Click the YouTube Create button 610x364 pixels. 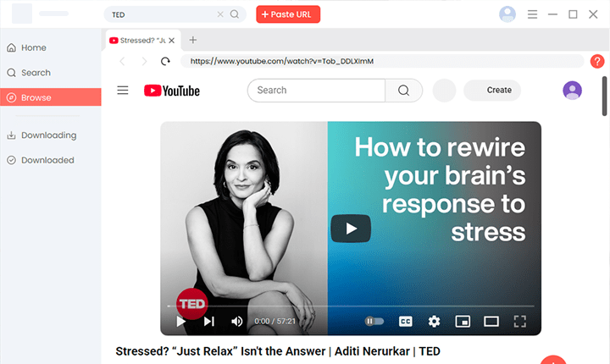(492, 91)
